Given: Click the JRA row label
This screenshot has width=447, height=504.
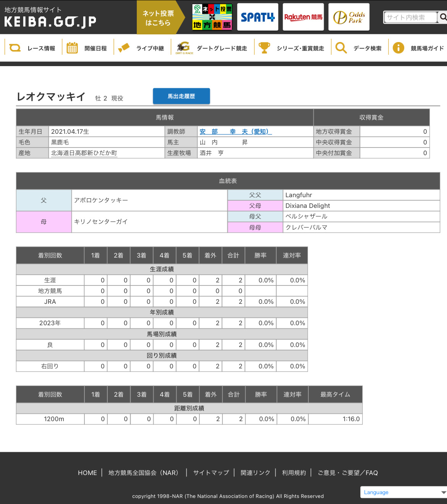Looking at the screenshot, I should (50, 301).
